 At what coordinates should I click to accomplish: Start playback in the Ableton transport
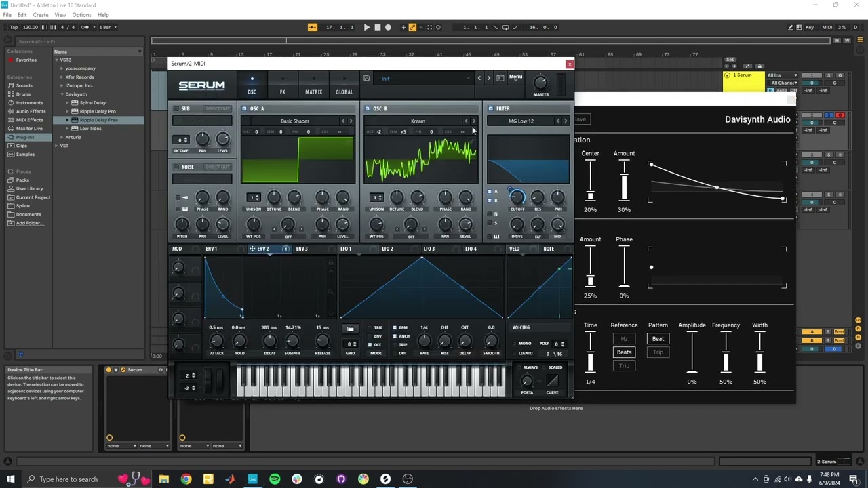(366, 27)
